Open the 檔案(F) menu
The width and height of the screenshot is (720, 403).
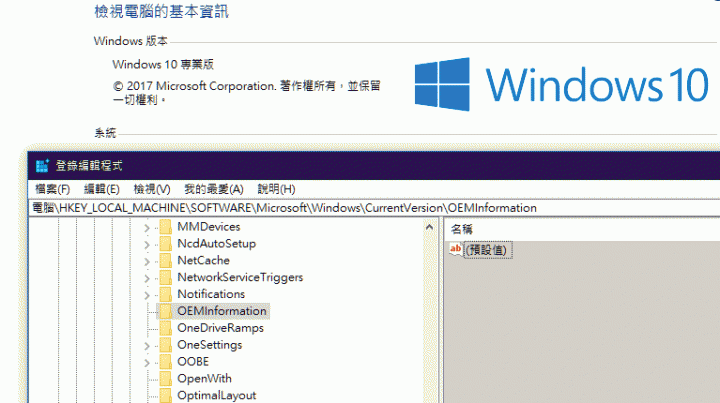[x=52, y=189]
